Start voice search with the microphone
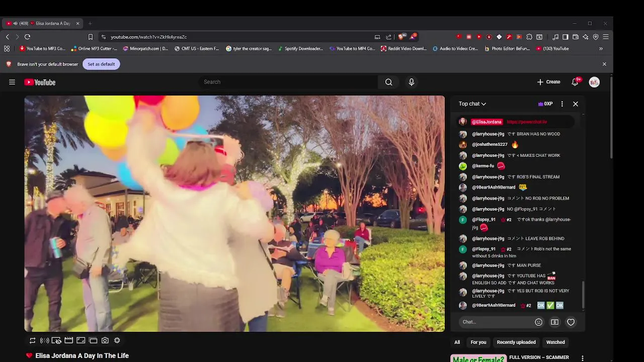This screenshot has height=362, width=644. tap(412, 82)
